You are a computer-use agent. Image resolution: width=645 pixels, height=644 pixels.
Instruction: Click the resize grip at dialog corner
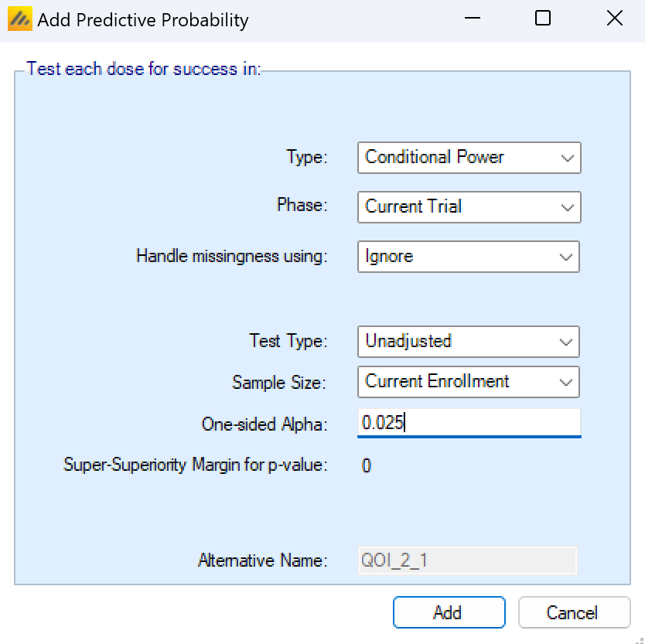638,638
